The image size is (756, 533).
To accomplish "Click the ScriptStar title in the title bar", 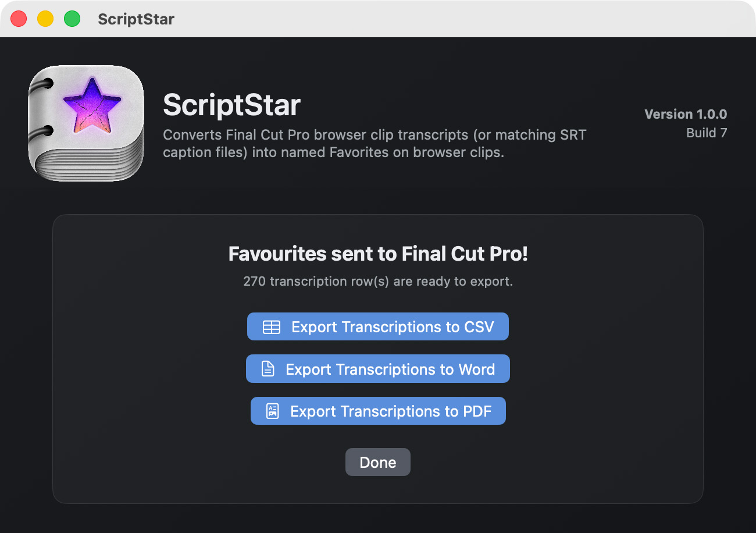I will (136, 19).
